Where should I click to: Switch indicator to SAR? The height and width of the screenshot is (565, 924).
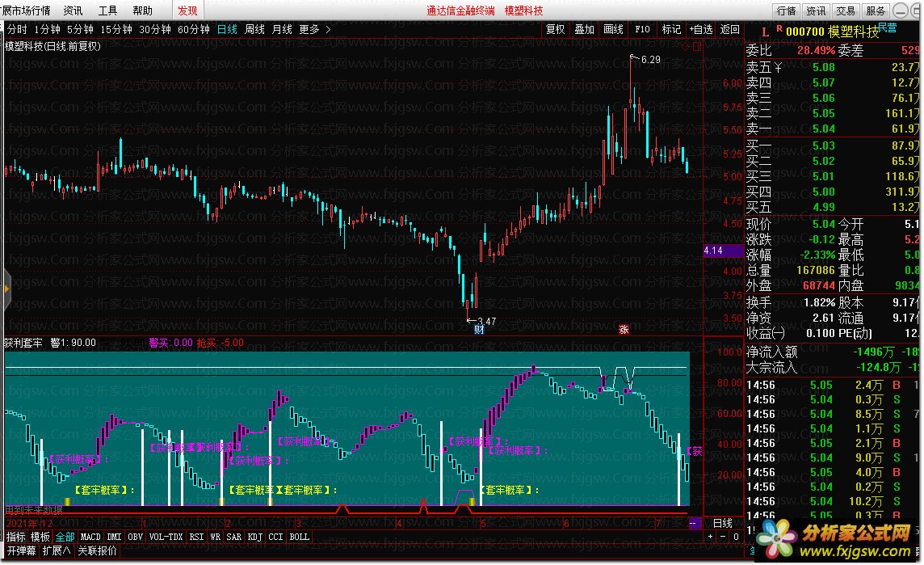pyautogui.click(x=234, y=537)
